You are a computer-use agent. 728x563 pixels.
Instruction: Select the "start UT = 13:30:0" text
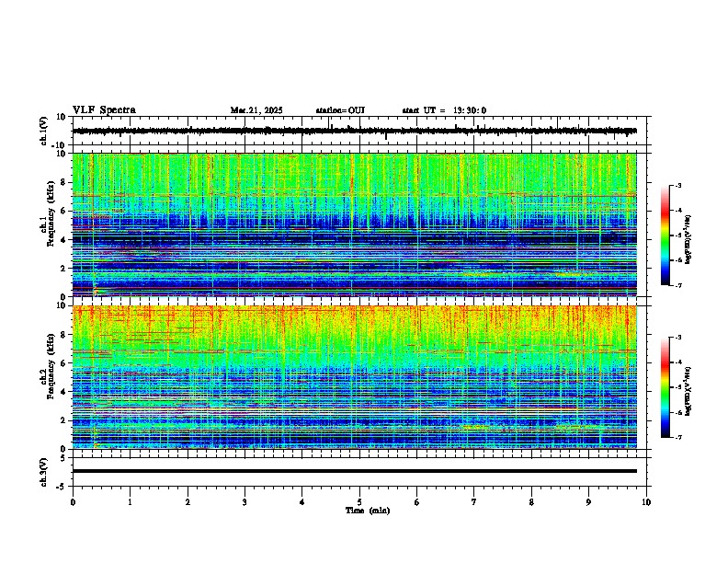[x=444, y=110]
